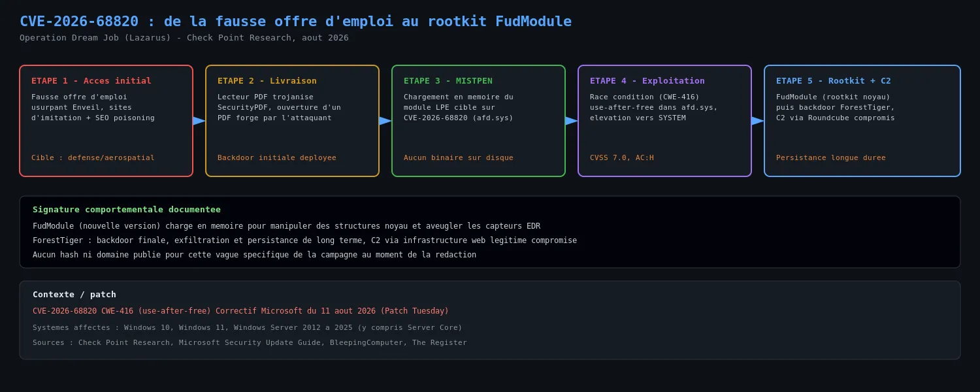Screen dimensions: 980x392
Task: Click the note Aucun binaire sur disque
Action: 459,158
